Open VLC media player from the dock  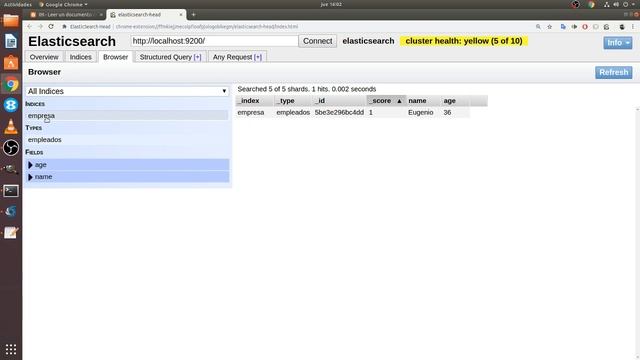tap(11, 127)
